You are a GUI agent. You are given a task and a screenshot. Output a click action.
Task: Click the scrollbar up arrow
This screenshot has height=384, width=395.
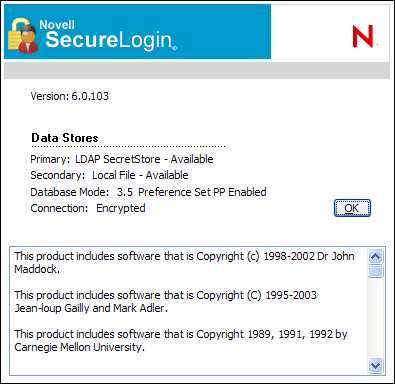click(x=376, y=256)
